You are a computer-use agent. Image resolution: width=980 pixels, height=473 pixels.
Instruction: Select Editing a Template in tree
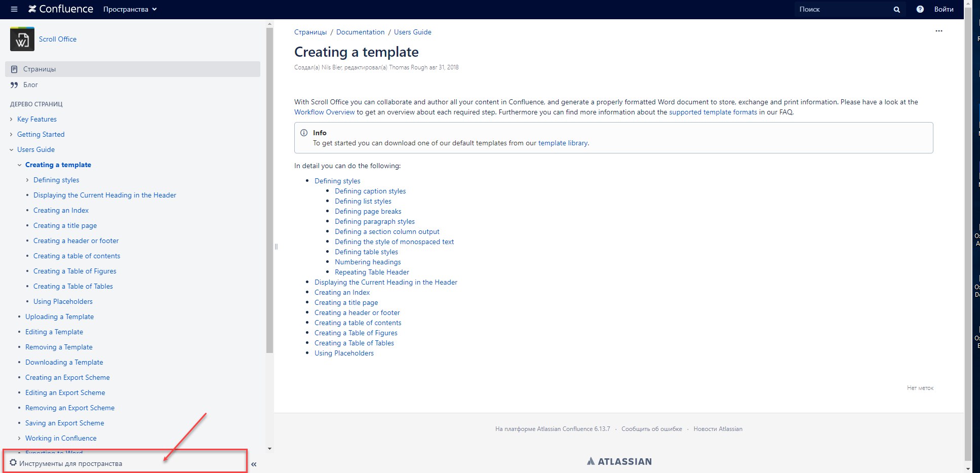pyautogui.click(x=54, y=332)
